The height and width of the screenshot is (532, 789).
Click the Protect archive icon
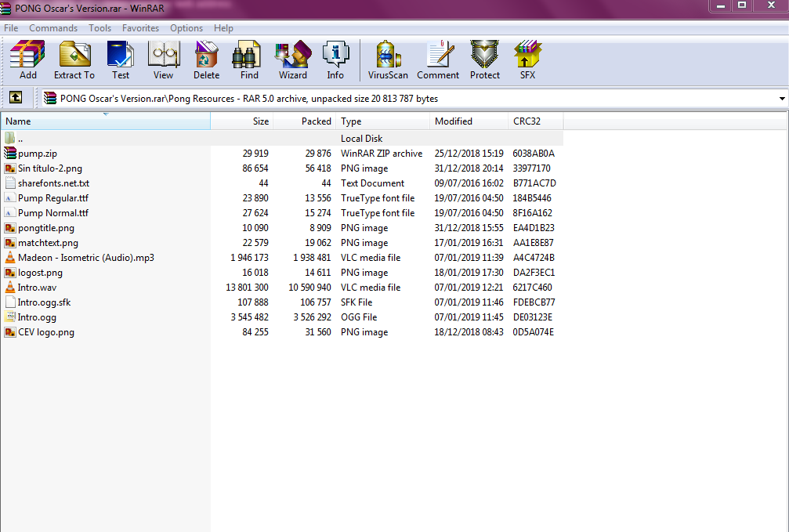click(484, 54)
